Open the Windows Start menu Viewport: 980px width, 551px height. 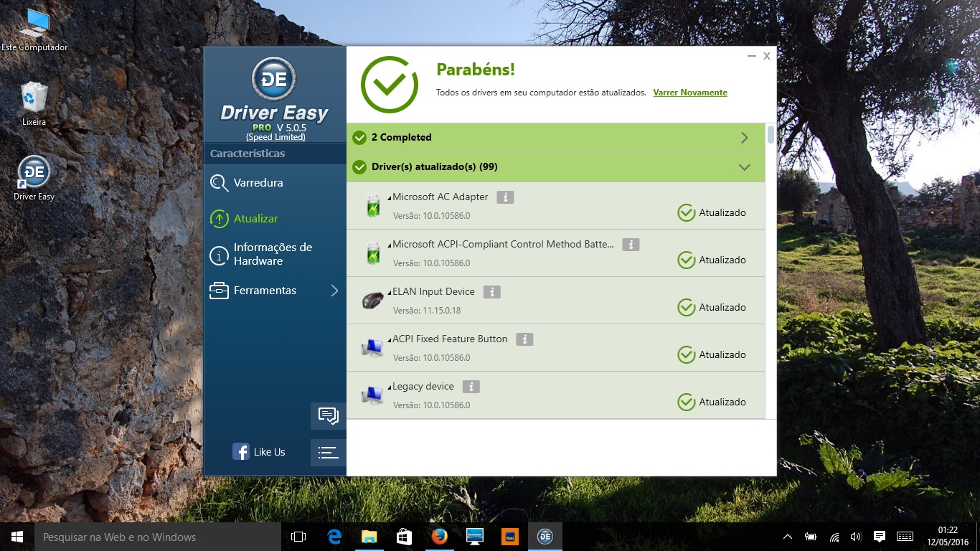click(17, 537)
